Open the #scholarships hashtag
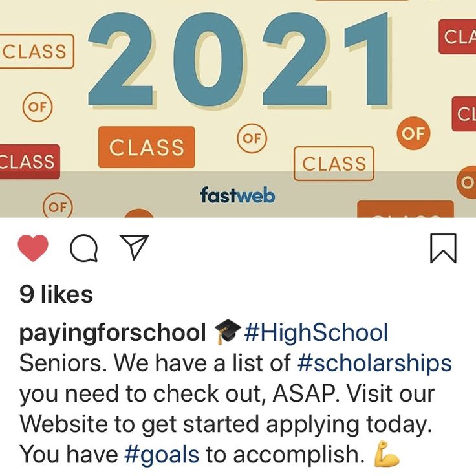Image resolution: width=476 pixels, height=476 pixels. (374, 363)
